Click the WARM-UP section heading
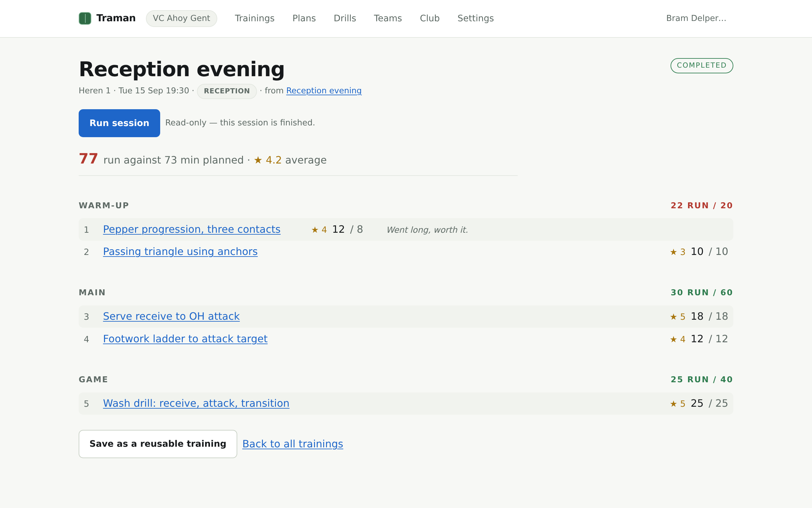The width and height of the screenshot is (812, 508). (x=104, y=206)
